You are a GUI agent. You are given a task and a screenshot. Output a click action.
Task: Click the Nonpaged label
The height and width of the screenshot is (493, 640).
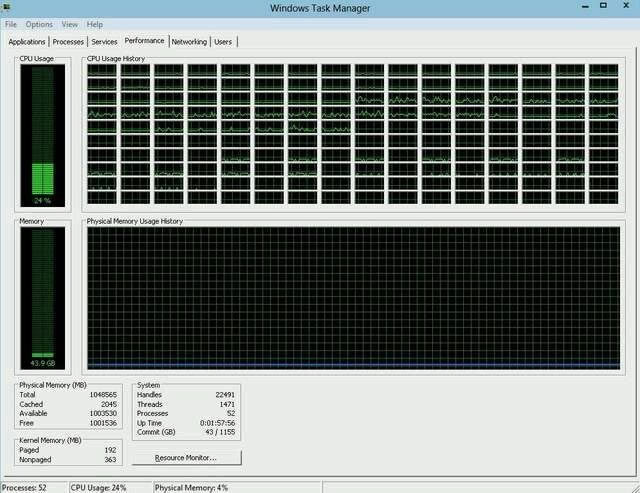[x=35, y=460]
